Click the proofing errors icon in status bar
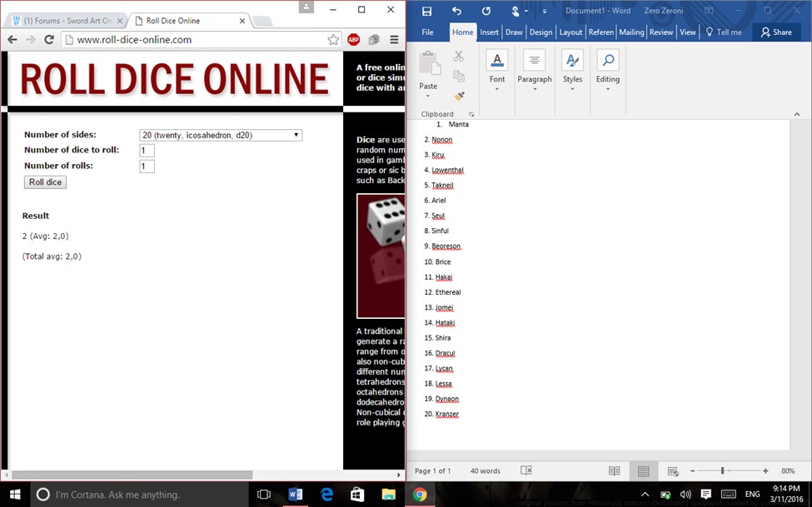 point(526,470)
